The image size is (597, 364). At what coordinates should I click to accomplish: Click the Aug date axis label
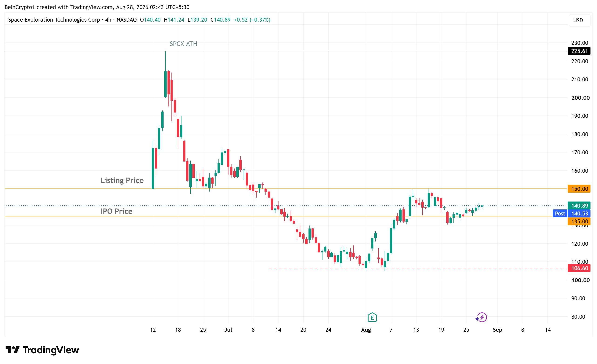click(366, 330)
